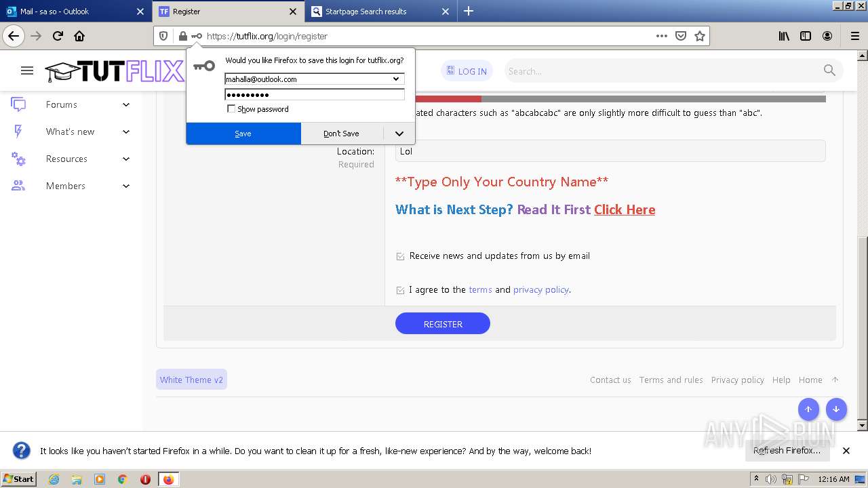Select the Register tab

[228, 11]
